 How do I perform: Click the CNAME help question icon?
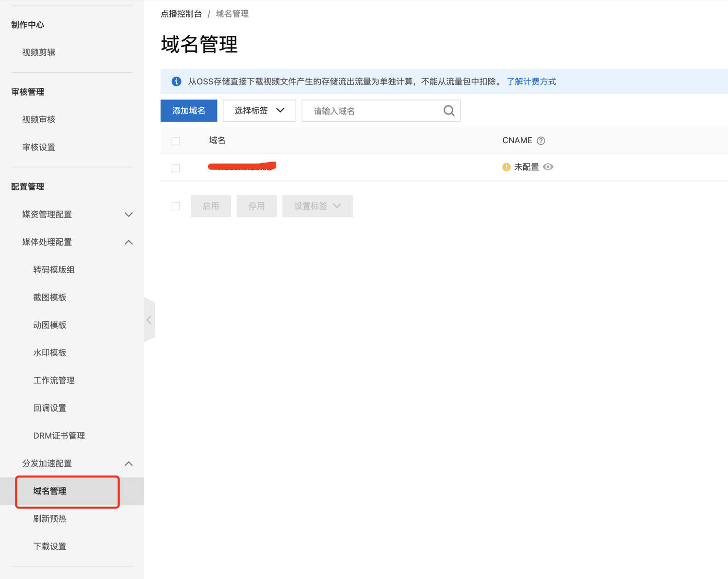tap(541, 141)
